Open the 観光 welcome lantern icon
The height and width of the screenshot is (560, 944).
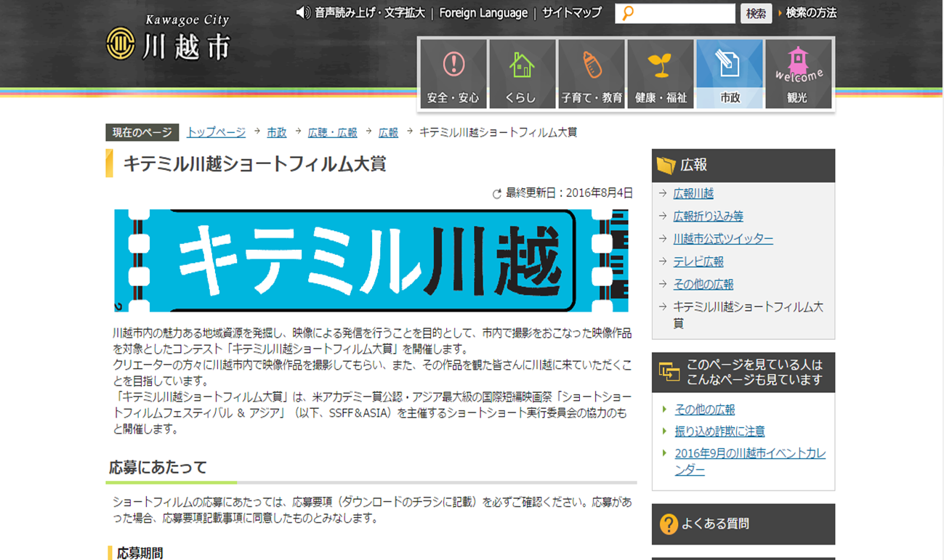click(798, 65)
